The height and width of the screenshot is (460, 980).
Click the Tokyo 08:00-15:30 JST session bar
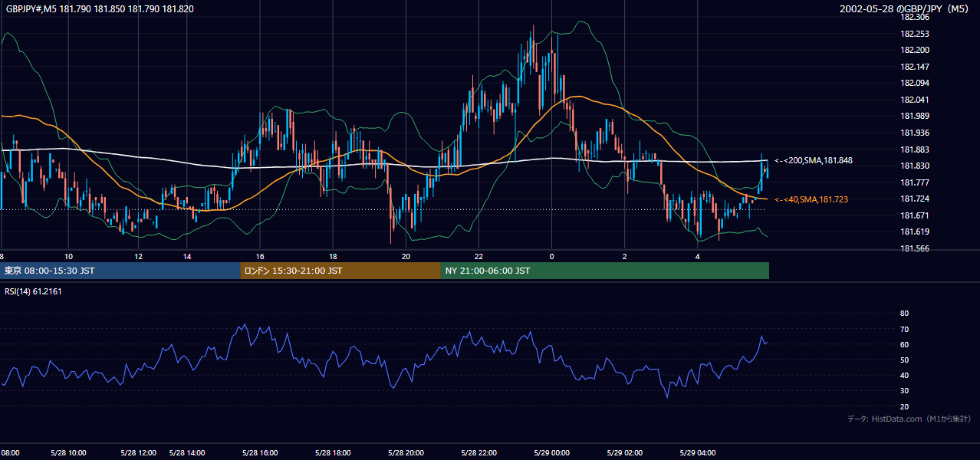[x=120, y=271]
